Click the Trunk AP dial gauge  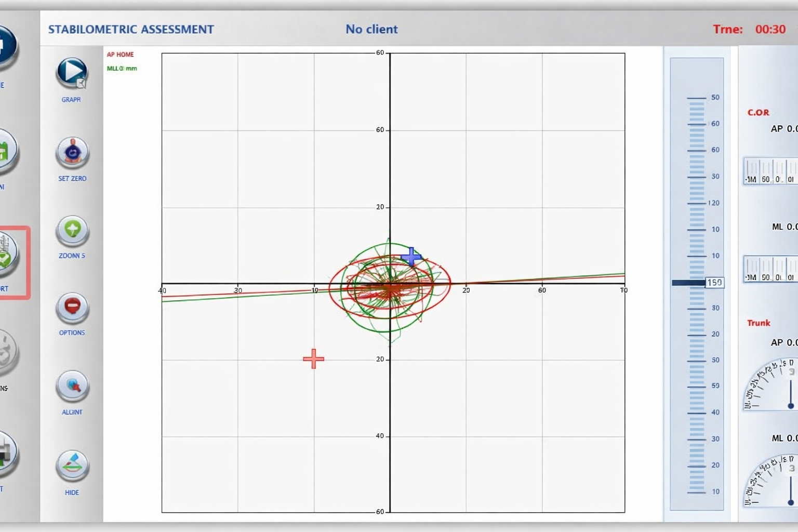pos(770,384)
